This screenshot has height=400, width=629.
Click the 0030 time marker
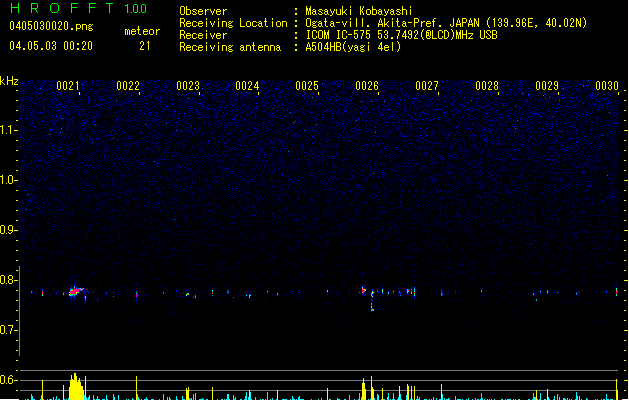(x=607, y=86)
